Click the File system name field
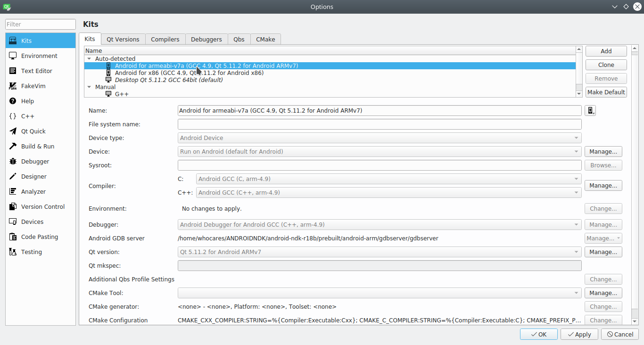 pyautogui.click(x=380, y=124)
